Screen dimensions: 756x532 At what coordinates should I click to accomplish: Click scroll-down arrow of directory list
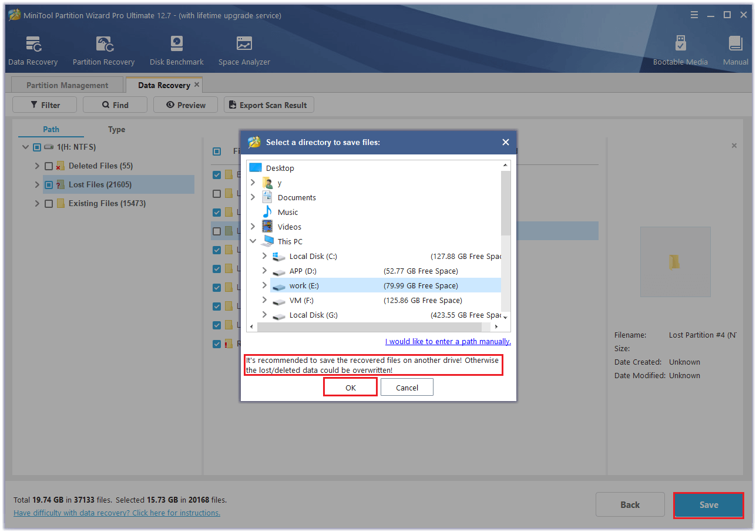point(506,317)
